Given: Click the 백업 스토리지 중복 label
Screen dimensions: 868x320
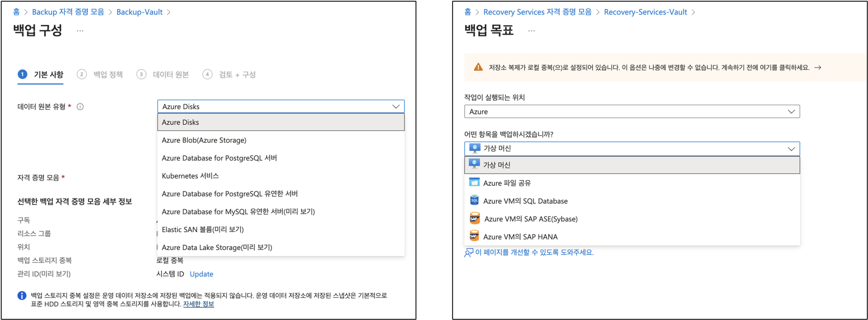Looking at the screenshot, I should click(45, 261).
